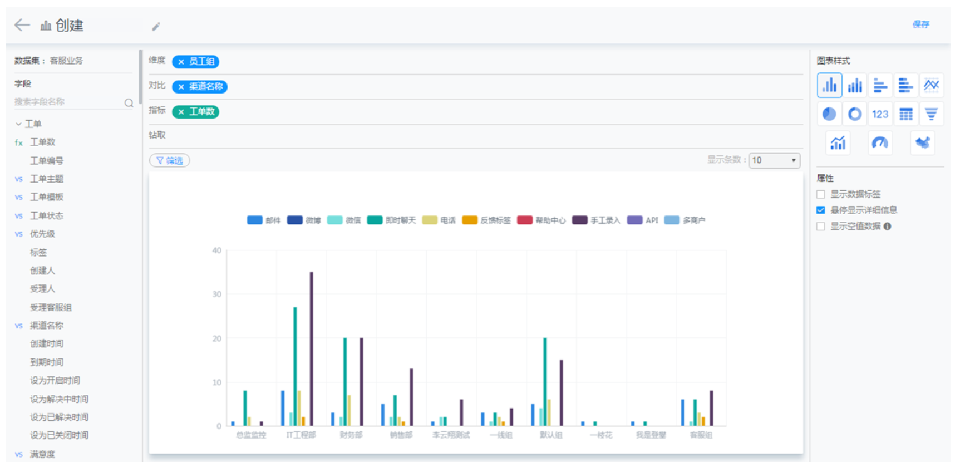
Task: Select the 受理客服组 field
Action: pos(51,307)
